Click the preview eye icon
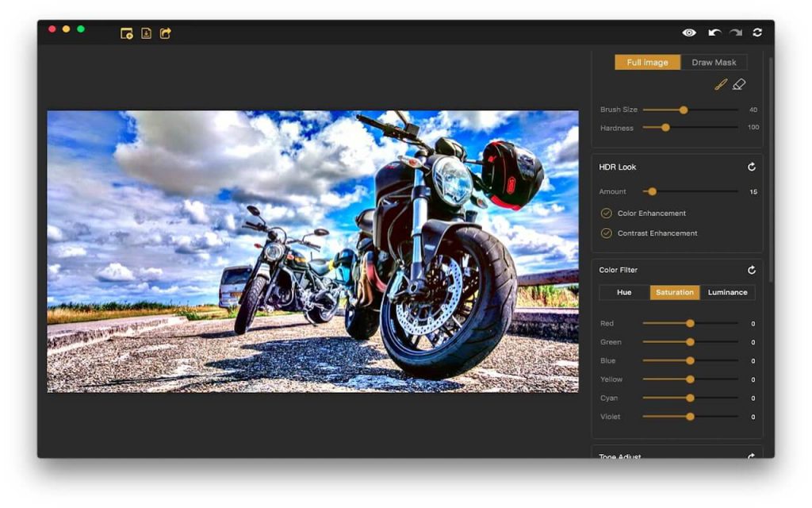This screenshot has height=508, width=812. [x=691, y=33]
